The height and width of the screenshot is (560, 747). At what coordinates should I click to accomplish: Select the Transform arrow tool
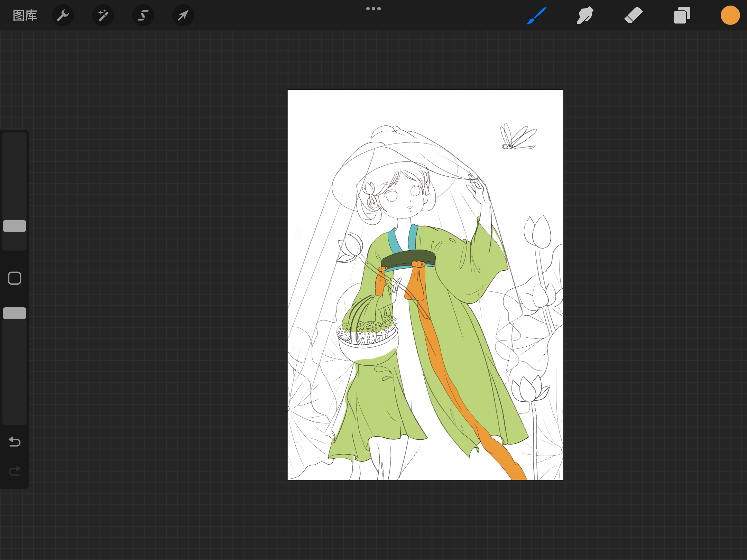[183, 16]
